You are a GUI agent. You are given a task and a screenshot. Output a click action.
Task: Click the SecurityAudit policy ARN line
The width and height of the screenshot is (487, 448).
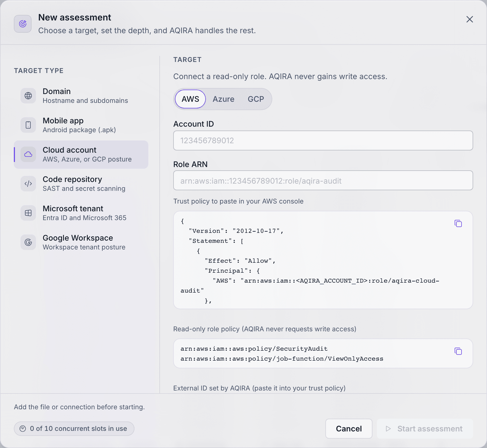[x=254, y=349]
